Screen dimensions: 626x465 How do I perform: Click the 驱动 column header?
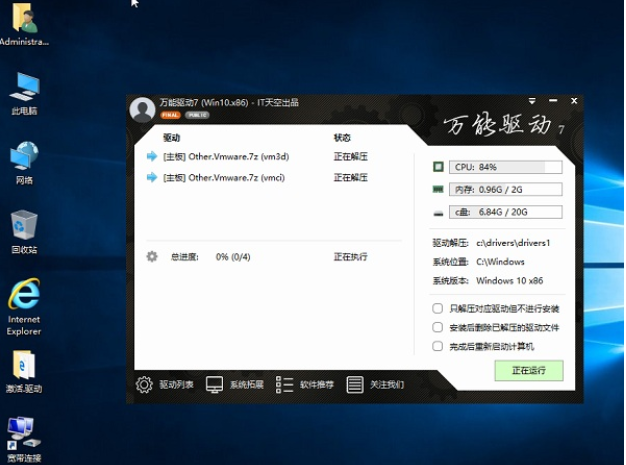pos(172,138)
